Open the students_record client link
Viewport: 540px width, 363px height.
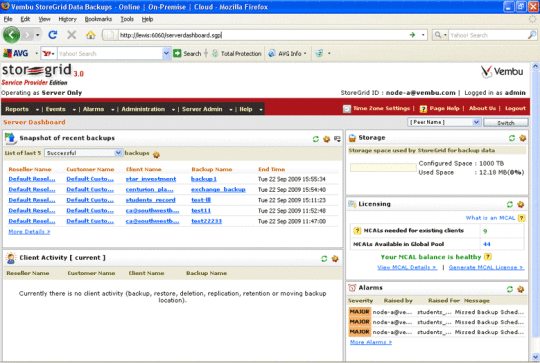tap(150, 200)
